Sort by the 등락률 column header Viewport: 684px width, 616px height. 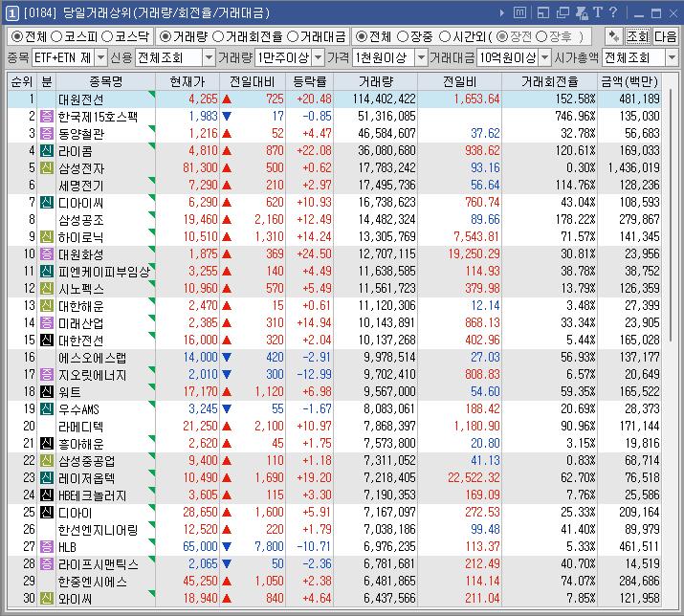coord(309,81)
